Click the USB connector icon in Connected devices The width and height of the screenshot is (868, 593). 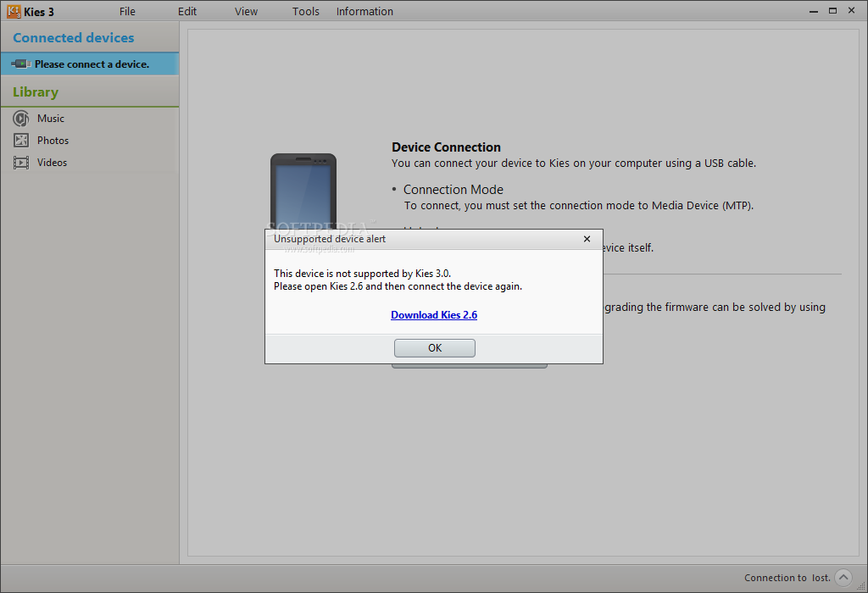20,64
